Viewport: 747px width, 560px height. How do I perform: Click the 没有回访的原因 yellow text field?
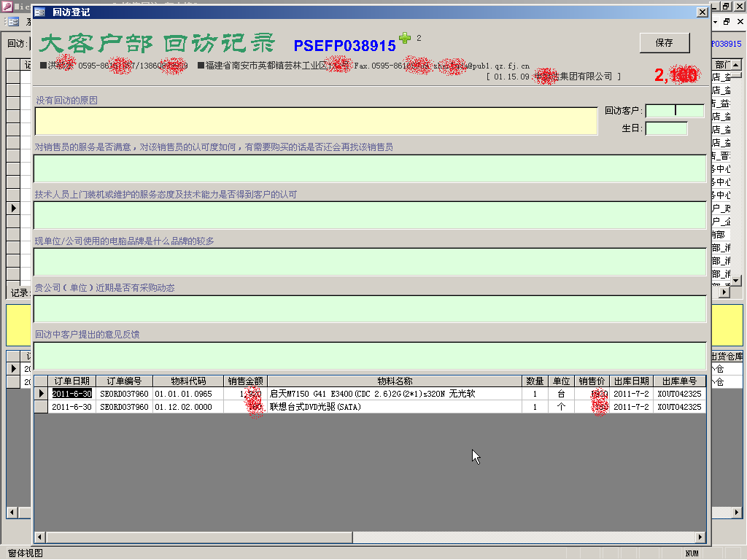click(316, 121)
